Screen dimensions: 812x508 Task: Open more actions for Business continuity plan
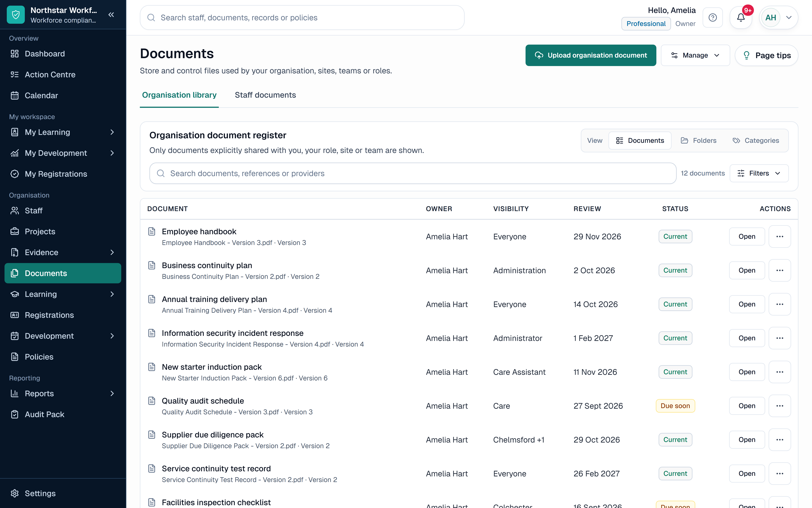pyautogui.click(x=780, y=271)
